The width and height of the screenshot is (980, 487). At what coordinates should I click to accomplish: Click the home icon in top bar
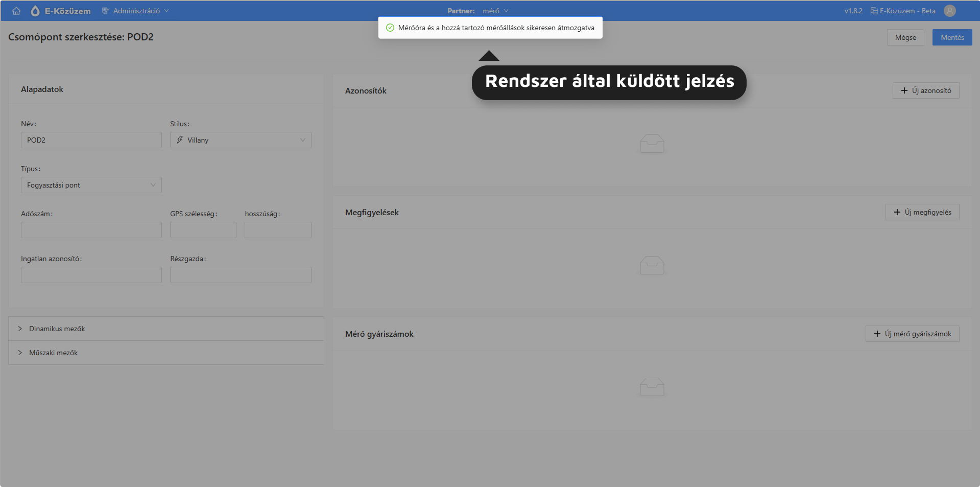pos(16,11)
